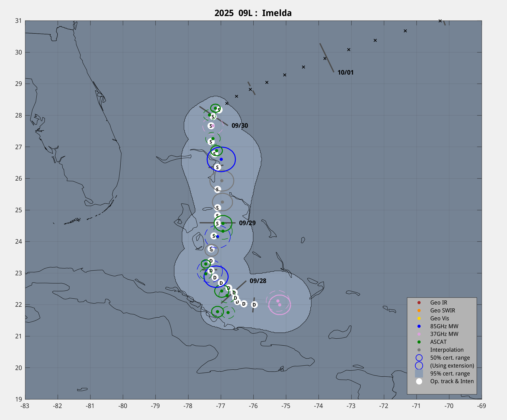Screen dimensions: 507x420
Task: Click the blue 85GHz MW legend dot
Action: [419, 326]
